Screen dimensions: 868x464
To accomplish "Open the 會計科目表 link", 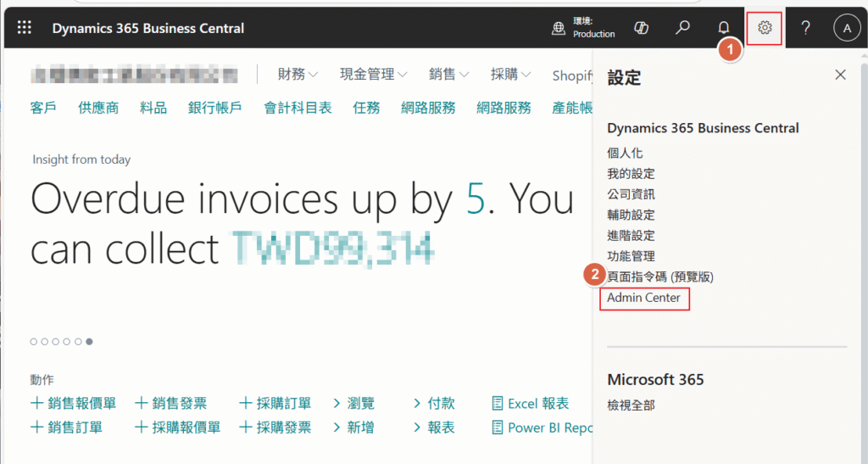I will pos(298,108).
